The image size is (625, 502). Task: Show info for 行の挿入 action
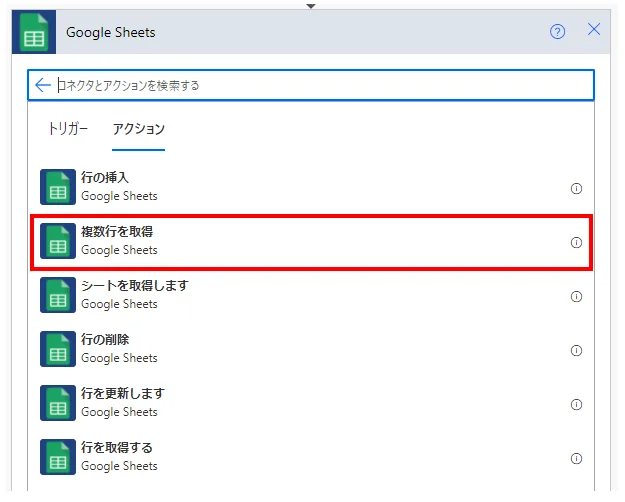(x=576, y=188)
